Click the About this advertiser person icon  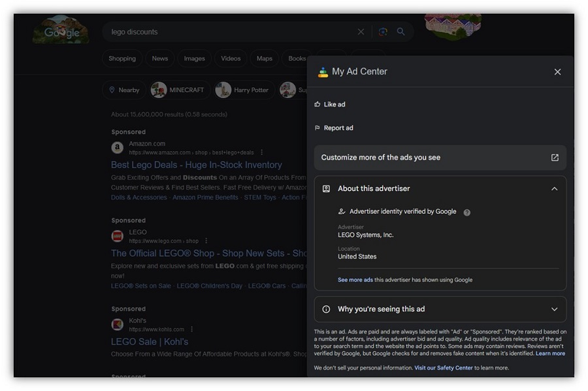[x=326, y=189]
